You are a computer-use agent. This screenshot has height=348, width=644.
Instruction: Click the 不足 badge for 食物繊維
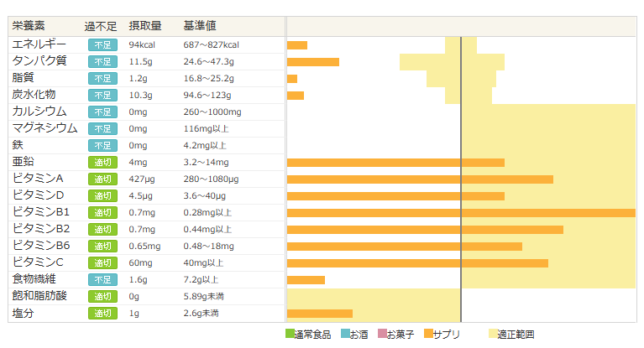102,280
